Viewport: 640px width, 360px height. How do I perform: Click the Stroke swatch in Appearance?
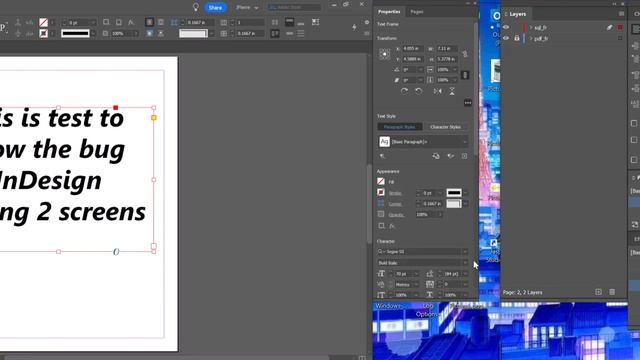[381, 192]
